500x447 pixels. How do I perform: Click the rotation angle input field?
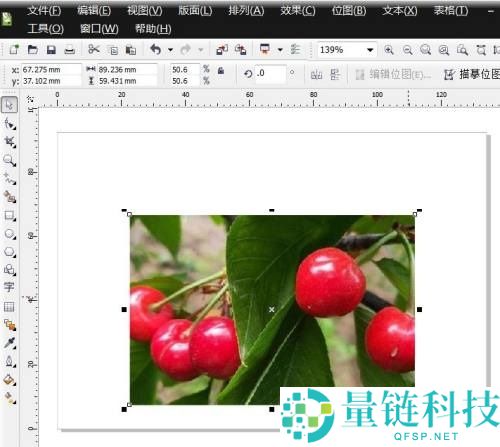click(270, 73)
